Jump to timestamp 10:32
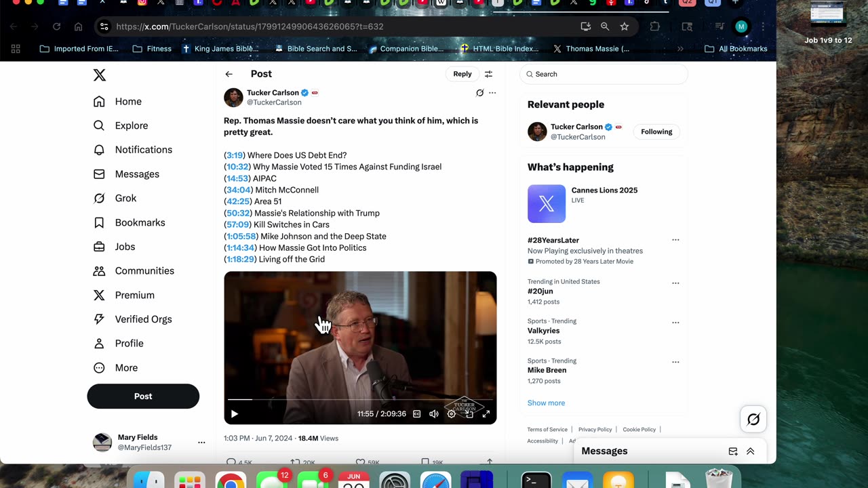The height and width of the screenshot is (488, 868). point(237,167)
